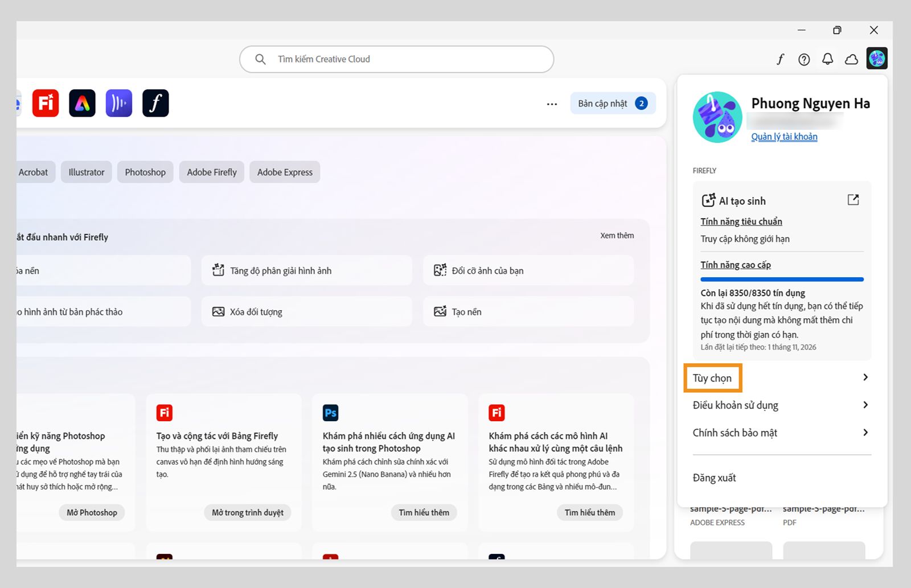Click the Mở Photoshop button
Viewport: 911px width, 588px height.
[92, 512]
